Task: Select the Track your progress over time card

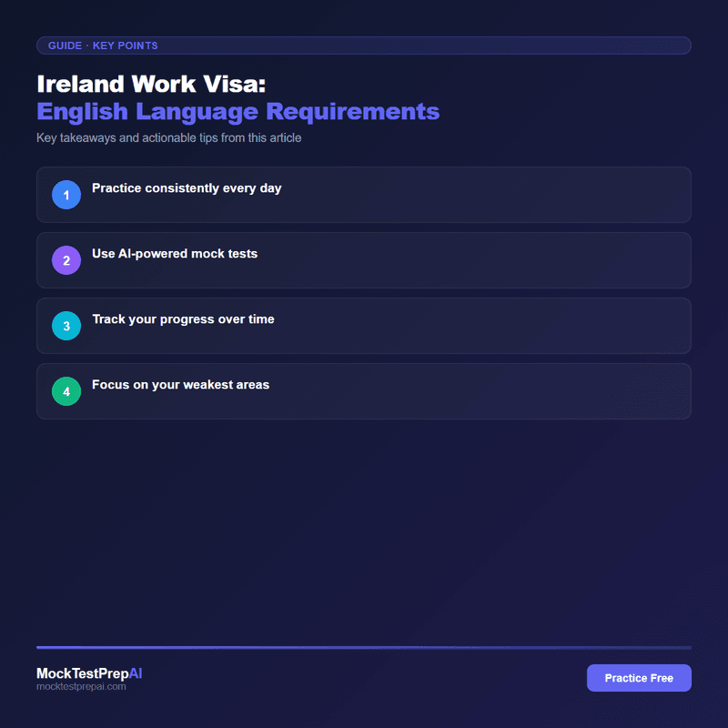Action: pos(364,326)
